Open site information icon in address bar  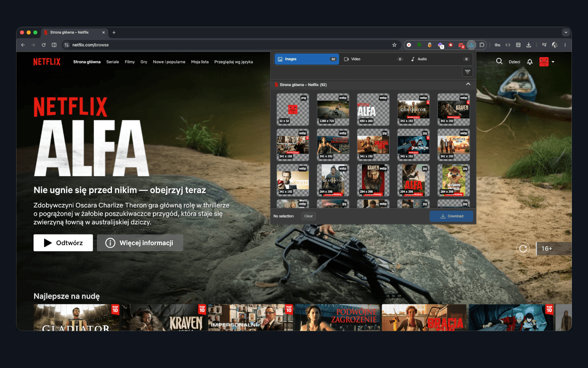pos(66,45)
